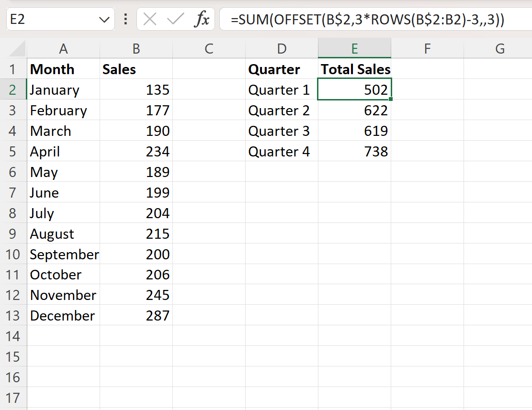Click the sales value 199
This screenshot has width=532, height=410.
coord(136,192)
